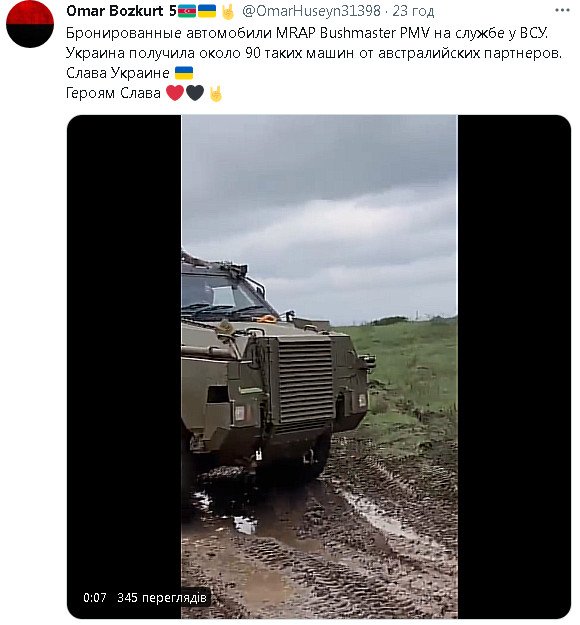This screenshot has height=625, width=580.
Task: Click the display name Omar Bozkurt
Action: click(114, 11)
